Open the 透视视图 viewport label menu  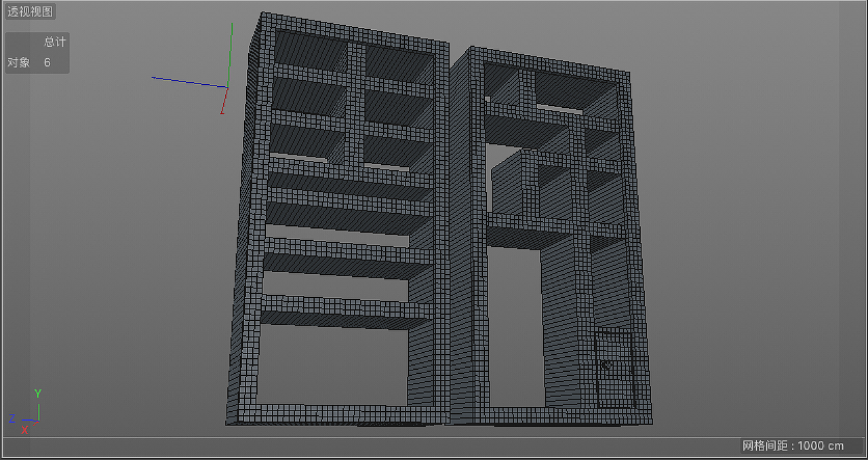point(30,11)
